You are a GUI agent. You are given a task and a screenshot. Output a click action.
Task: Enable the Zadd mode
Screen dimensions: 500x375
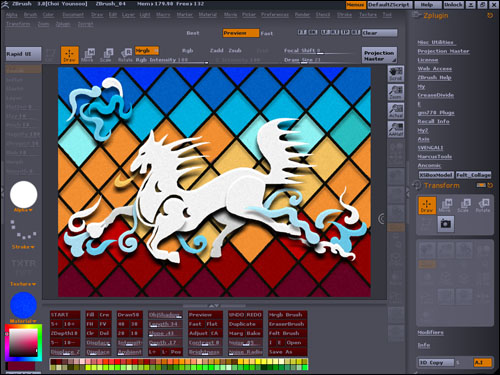pos(216,51)
